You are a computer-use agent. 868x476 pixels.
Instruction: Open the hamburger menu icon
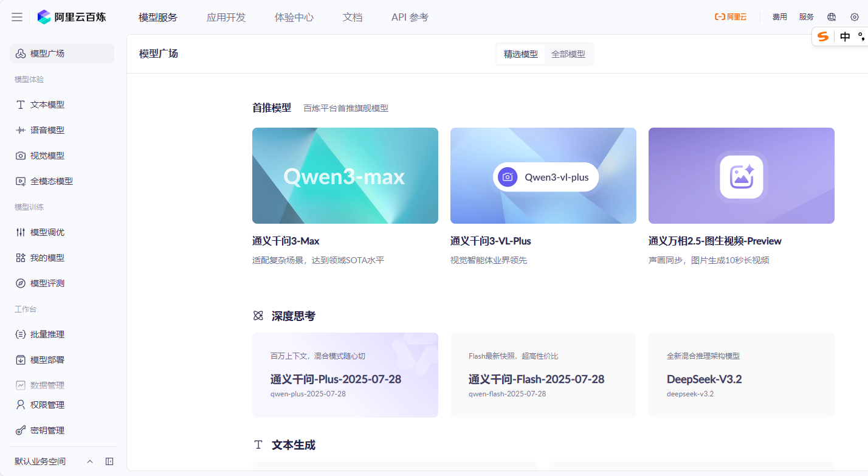tap(17, 17)
